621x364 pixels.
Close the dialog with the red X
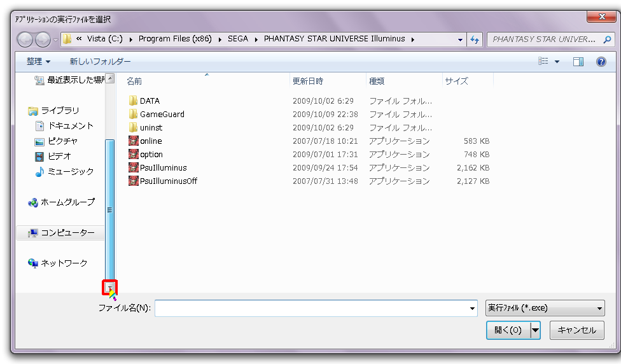tap(602, 17)
